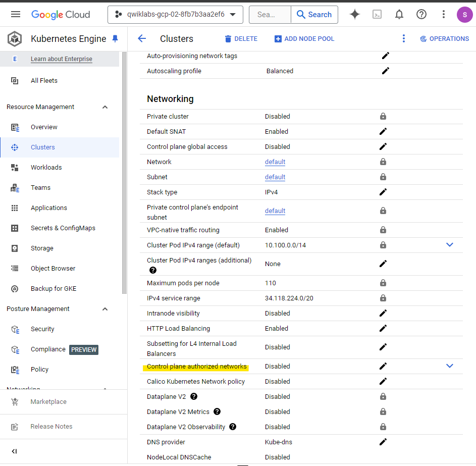This screenshot has height=466, width=476.
Task: Open the main navigation hamburger menu
Action: coord(16,15)
